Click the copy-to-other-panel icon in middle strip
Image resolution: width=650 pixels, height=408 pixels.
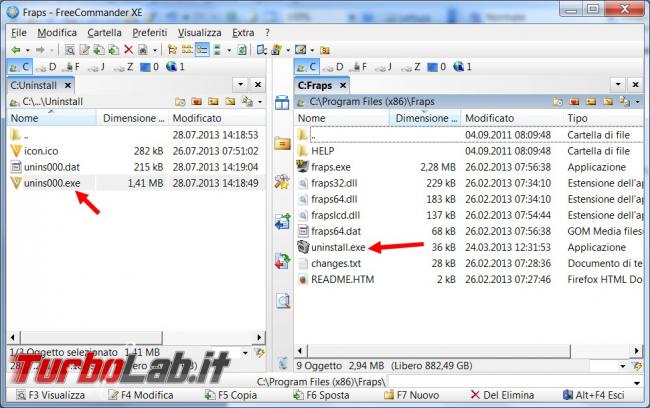(x=282, y=221)
